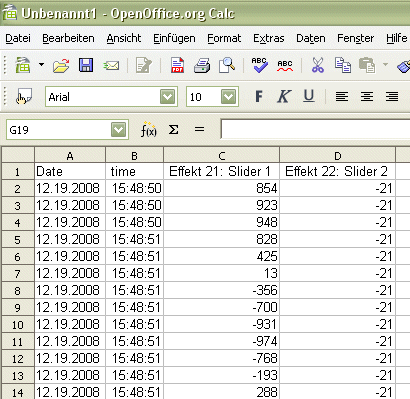410x399 pixels.
Task: Open the Format menu
Action: [224, 38]
